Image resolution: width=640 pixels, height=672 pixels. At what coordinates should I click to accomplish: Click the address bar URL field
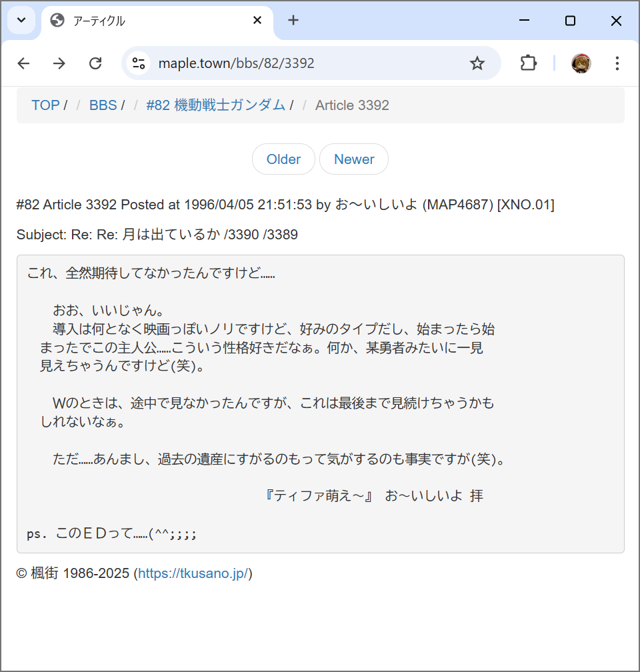pyautogui.click(x=300, y=63)
